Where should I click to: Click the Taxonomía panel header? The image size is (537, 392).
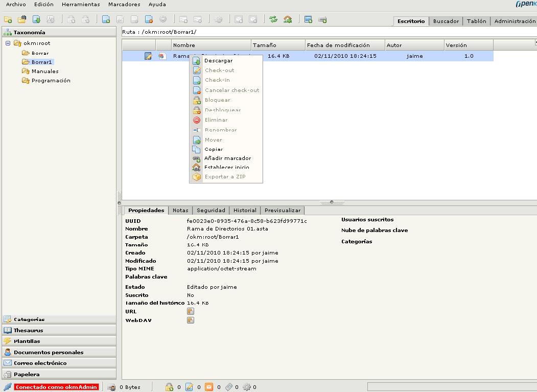(x=59, y=32)
